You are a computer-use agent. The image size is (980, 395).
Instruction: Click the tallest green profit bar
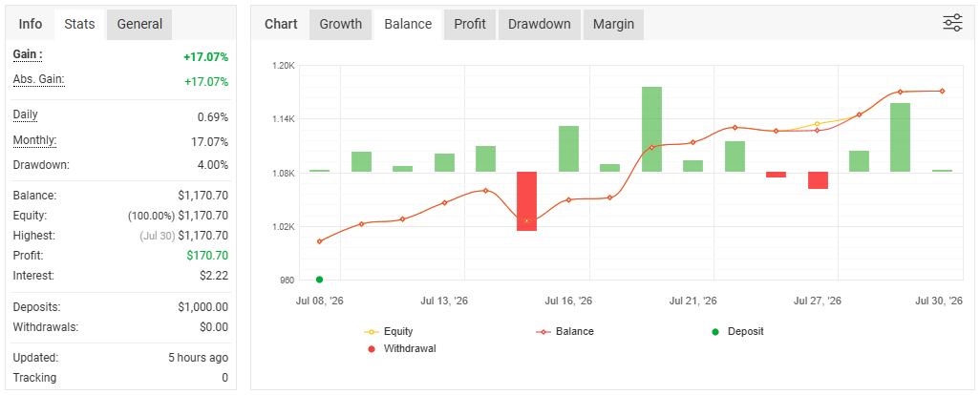coord(651,129)
